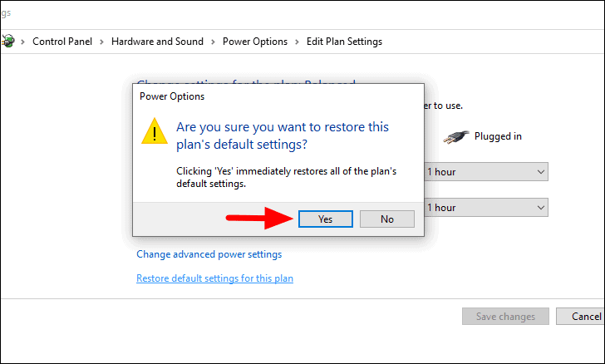Open the upper 1 hour dropdown
The height and width of the screenshot is (364, 605).
[x=486, y=172]
